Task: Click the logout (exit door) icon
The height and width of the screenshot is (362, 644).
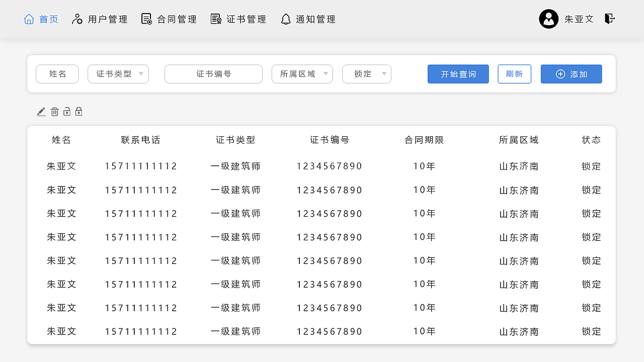Action: [609, 18]
